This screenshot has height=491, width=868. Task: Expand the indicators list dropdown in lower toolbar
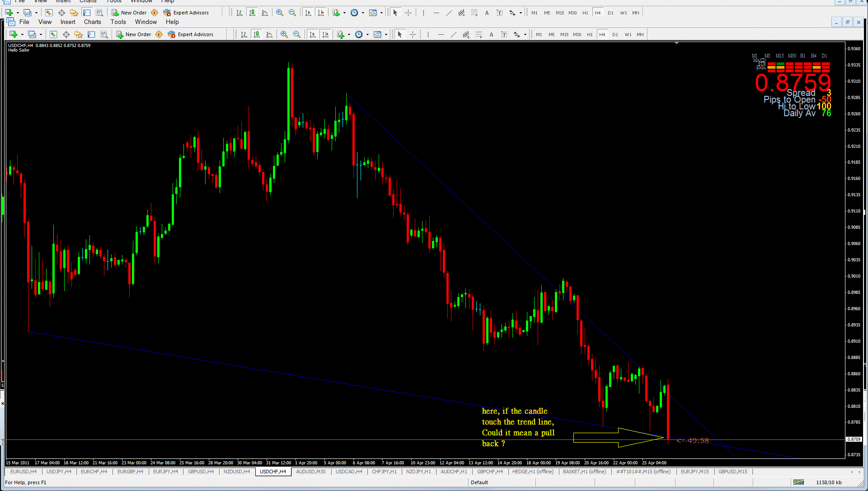[349, 34]
